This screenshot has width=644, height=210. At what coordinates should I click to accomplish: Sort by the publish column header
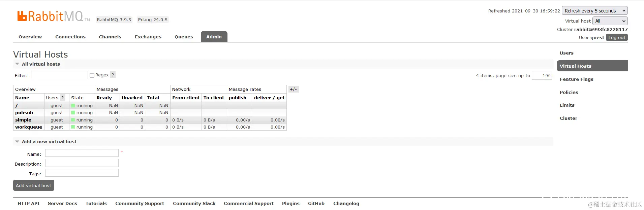pyautogui.click(x=238, y=98)
